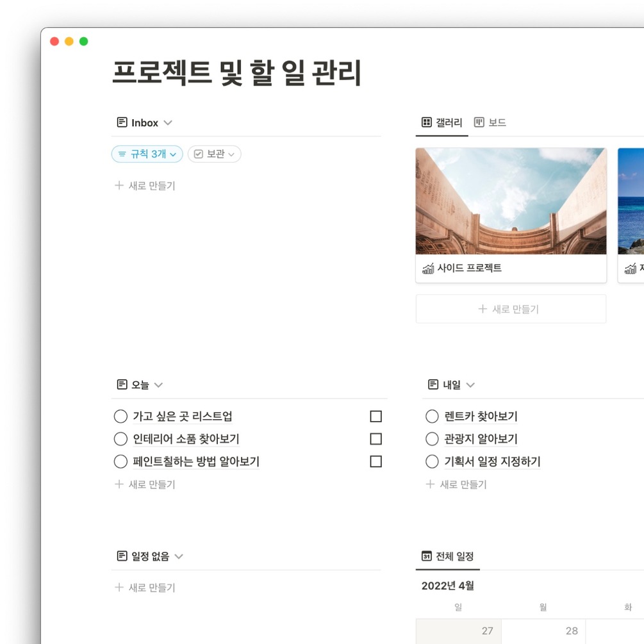644x644 pixels.
Task: Click the gallery grid icon
Action: [426, 122]
